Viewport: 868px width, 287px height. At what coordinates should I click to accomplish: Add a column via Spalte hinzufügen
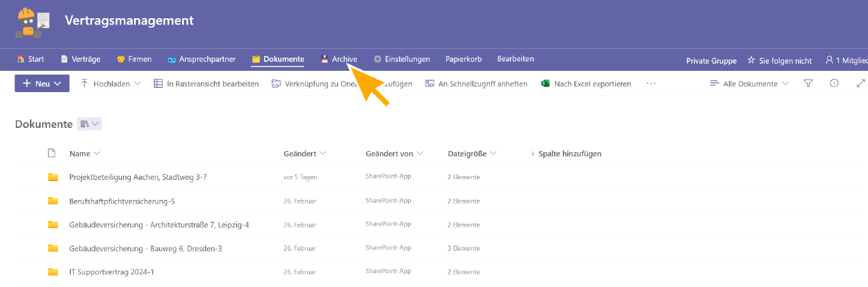tap(566, 154)
